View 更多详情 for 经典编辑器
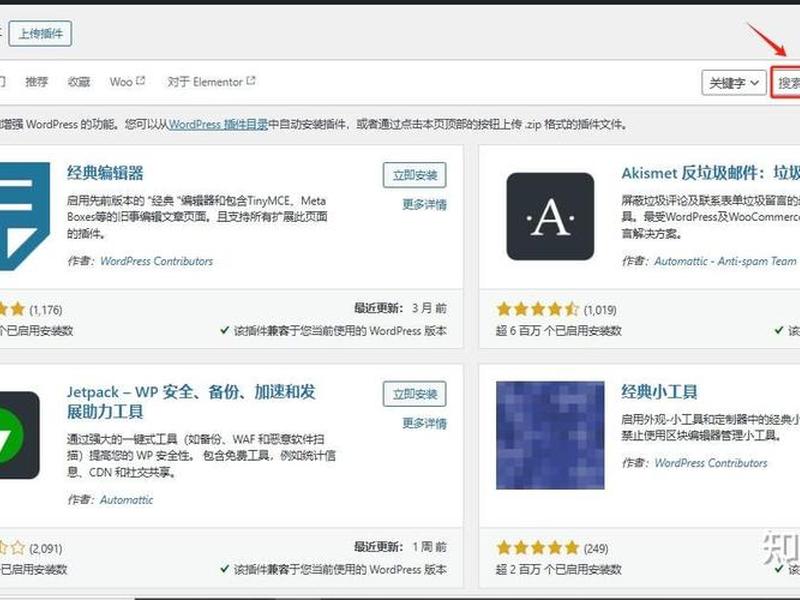The width and height of the screenshot is (800, 600). click(424, 205)
